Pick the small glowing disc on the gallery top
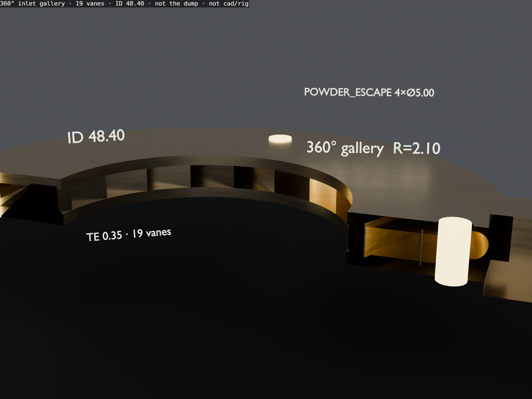Screen dimensions: 532x399 point(280,139)
